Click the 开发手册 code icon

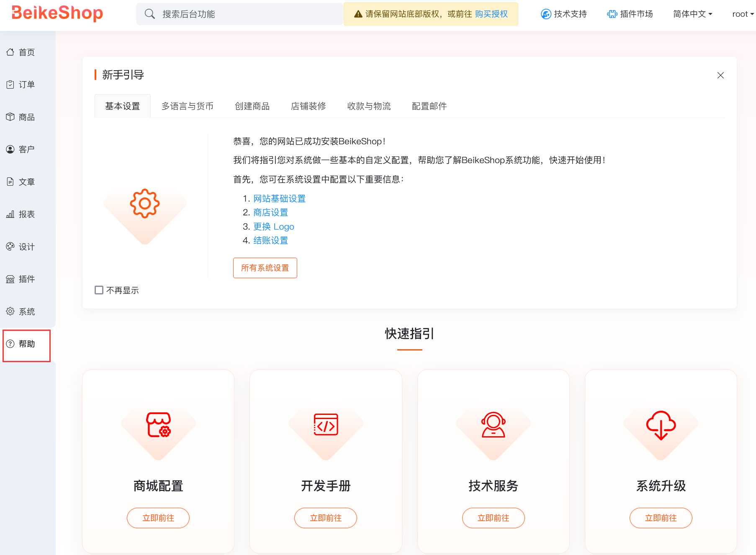tap(326, 425)
